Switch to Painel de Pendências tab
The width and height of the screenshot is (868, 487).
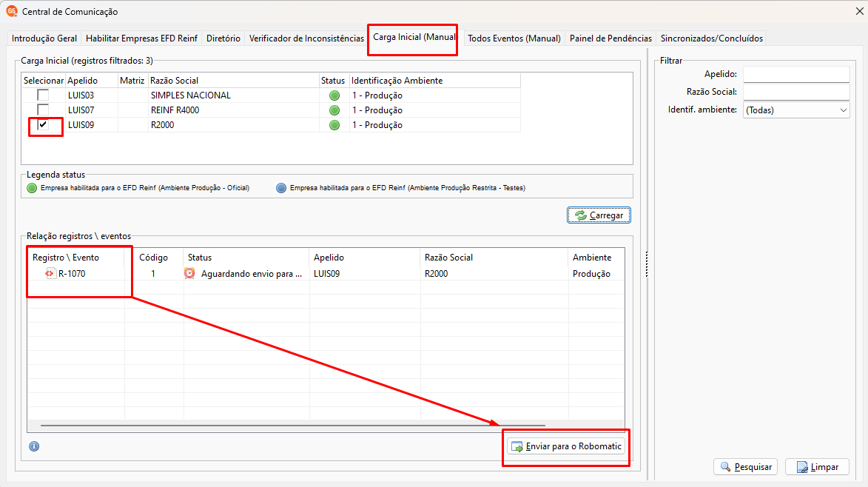click(610, 38)
